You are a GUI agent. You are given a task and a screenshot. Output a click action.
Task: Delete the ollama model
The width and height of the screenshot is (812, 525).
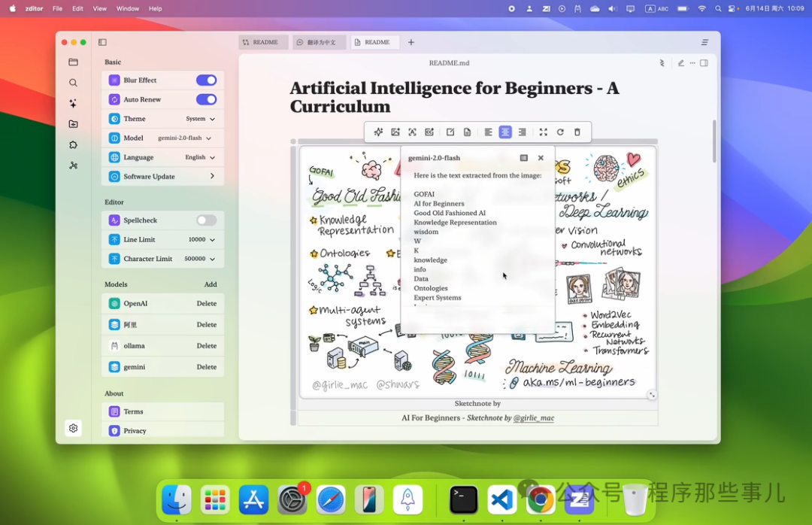tap(207, 346)
